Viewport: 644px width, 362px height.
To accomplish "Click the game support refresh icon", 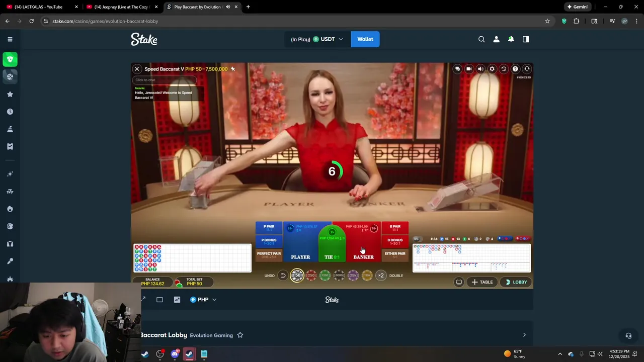I will tap(527, 69).
